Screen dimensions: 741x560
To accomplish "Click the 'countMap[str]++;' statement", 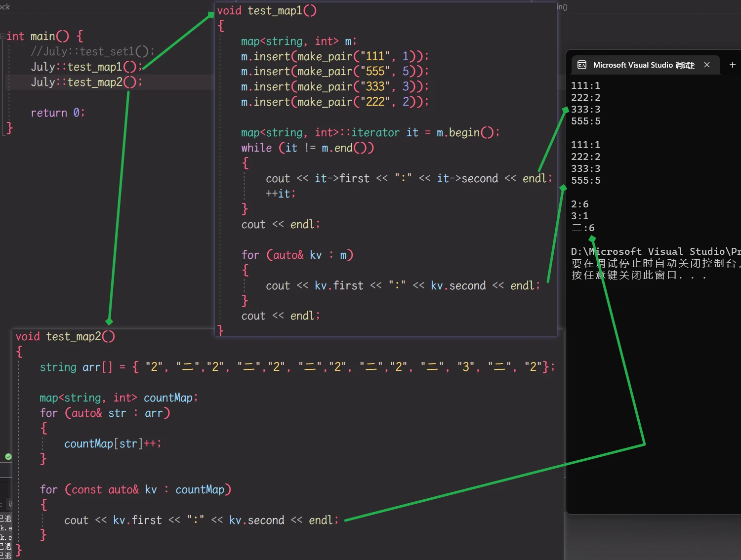I will [113, 443].
